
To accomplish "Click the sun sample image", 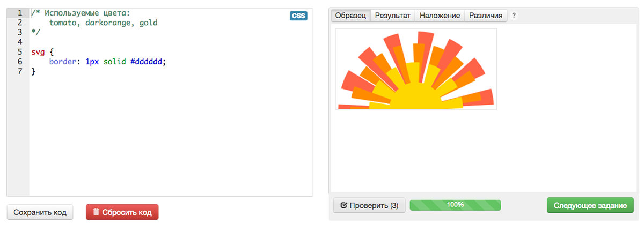I will (416, 69).
